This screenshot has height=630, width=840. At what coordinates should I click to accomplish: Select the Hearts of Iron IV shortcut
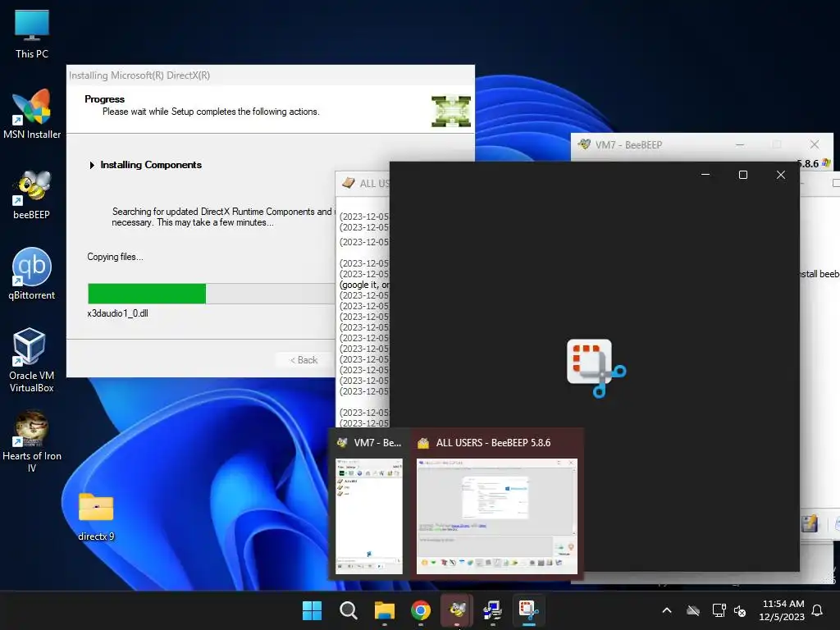pyautogui.click(x=32, y=441)
